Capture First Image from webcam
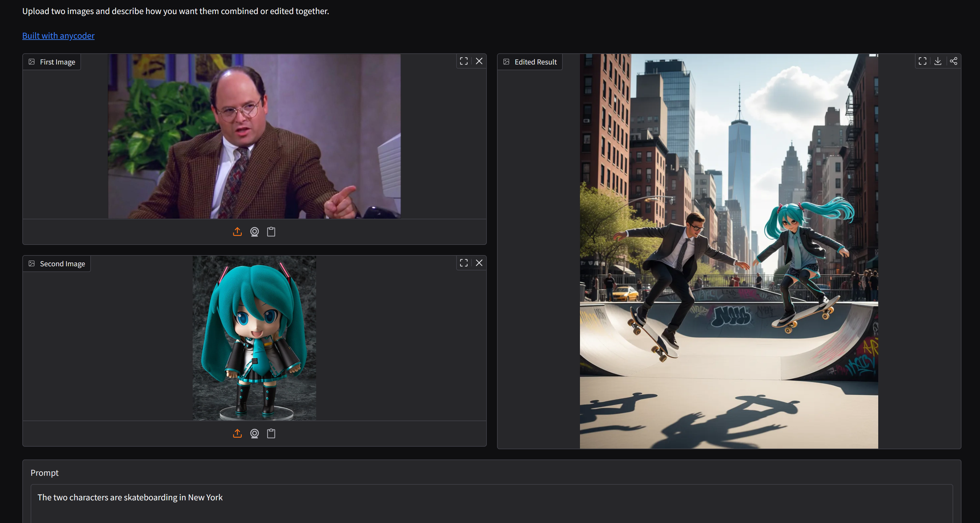The width and height of the screenshot is (980, 523). [x=255, y=231]
